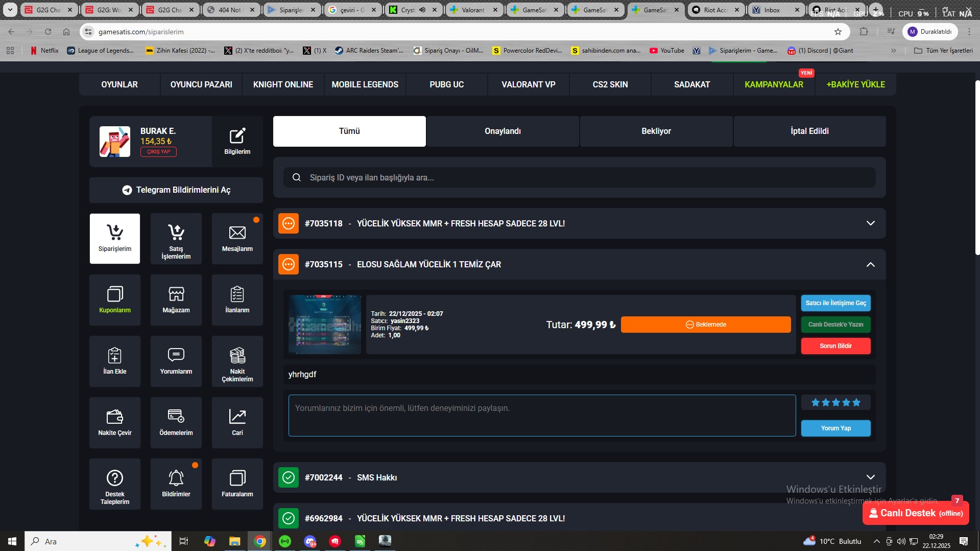Click the Chrome address bar URL
This screenshot has height=551, width=980.
coord(141,32)
